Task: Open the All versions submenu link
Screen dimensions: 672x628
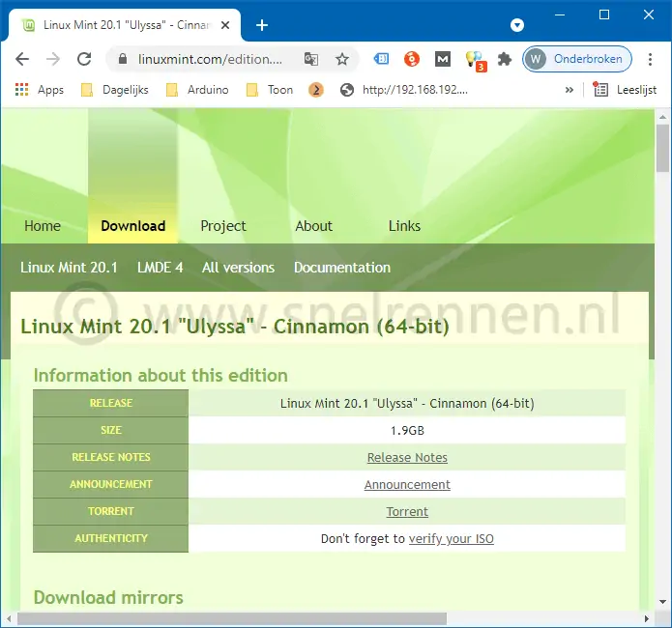Action: coord(238,268)
